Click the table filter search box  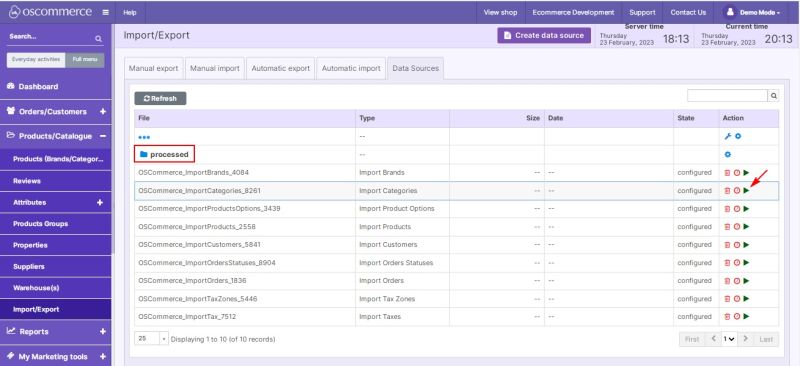(728, 95)
